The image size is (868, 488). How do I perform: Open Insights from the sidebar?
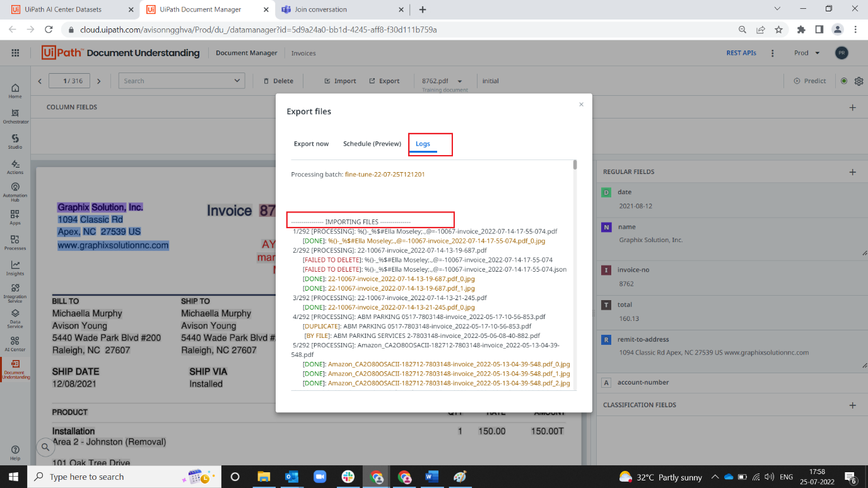15,268
